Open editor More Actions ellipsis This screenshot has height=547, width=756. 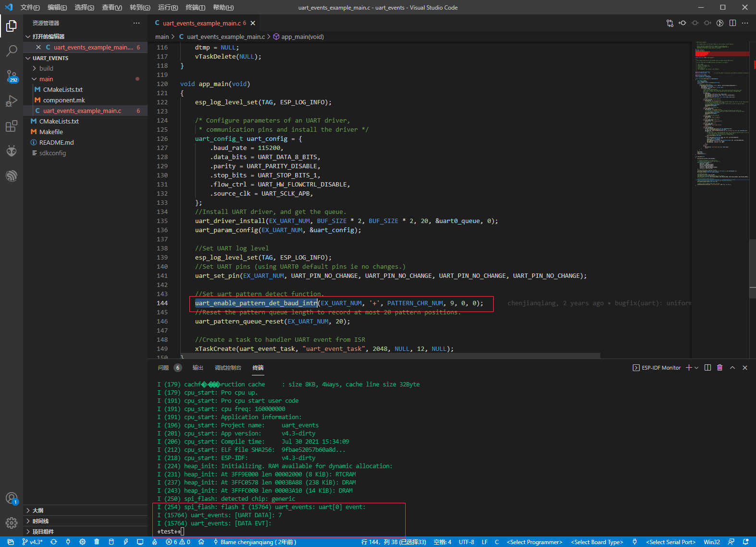[745, 23]
